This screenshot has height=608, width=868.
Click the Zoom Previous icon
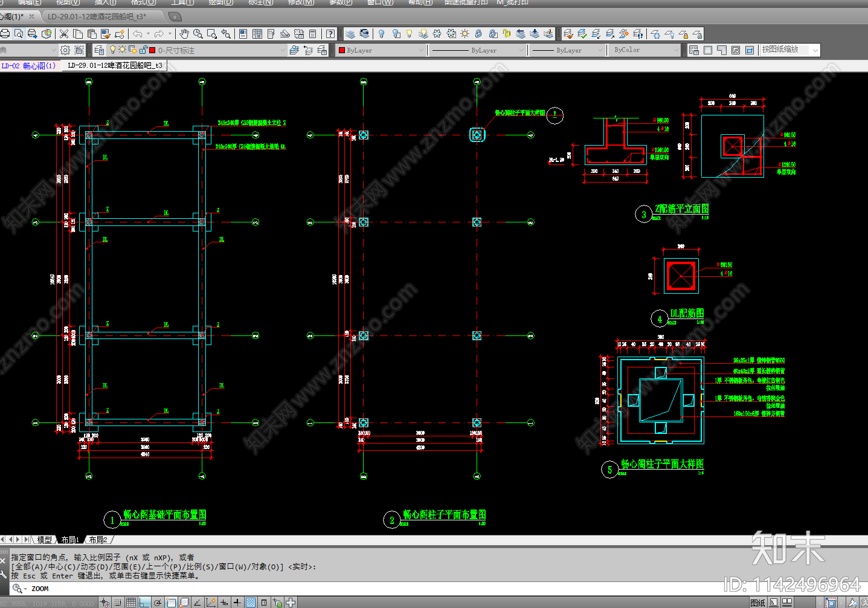(225, 34)
